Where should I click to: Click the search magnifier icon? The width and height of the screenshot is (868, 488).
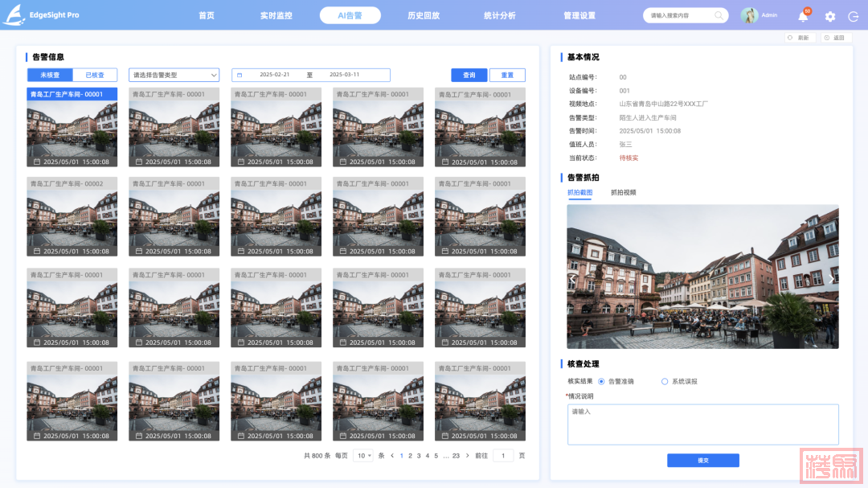tap(719, 15)
